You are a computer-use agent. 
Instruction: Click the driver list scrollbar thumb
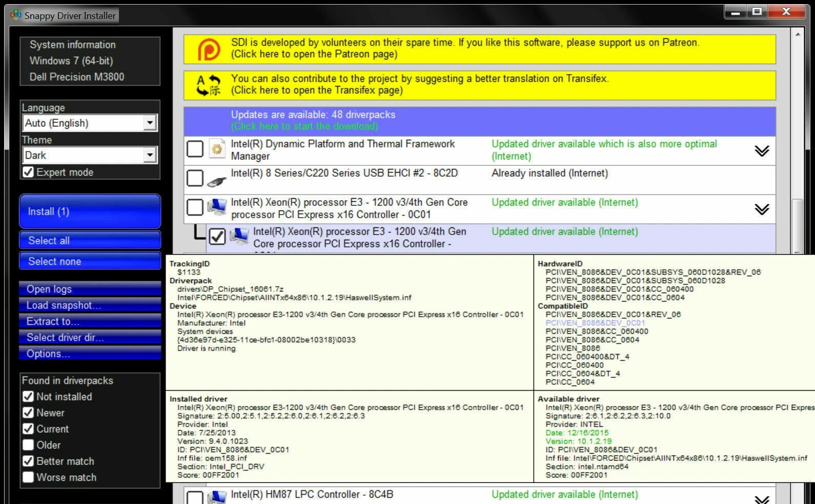pyautogui.click(x=798, y=225)
